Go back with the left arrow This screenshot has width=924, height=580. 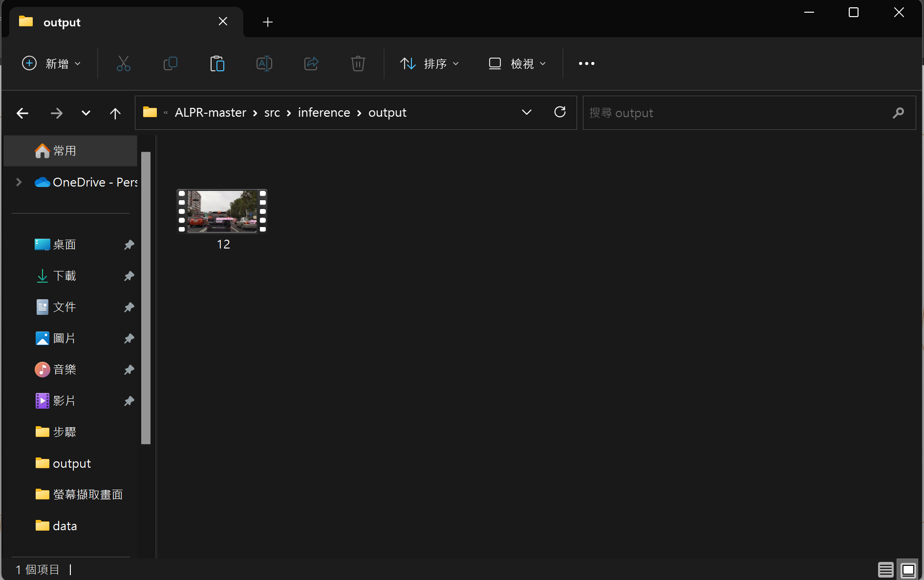tap(22, 113)
